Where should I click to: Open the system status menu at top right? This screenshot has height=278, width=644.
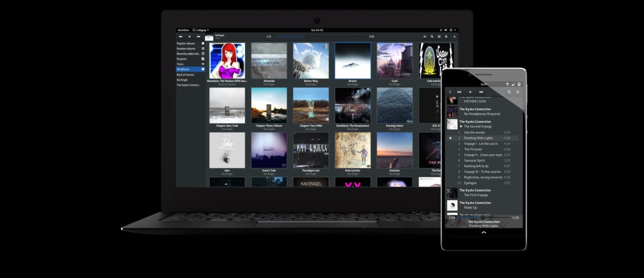pyautogui.click(x=448, y=30)
